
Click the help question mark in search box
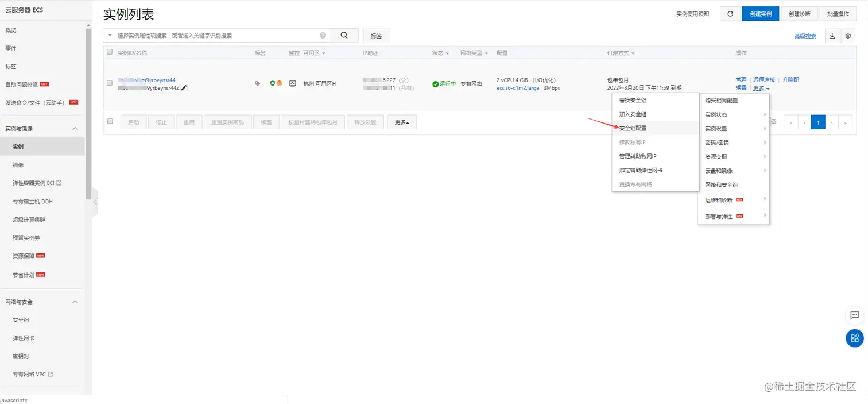[x=323, y=35]
